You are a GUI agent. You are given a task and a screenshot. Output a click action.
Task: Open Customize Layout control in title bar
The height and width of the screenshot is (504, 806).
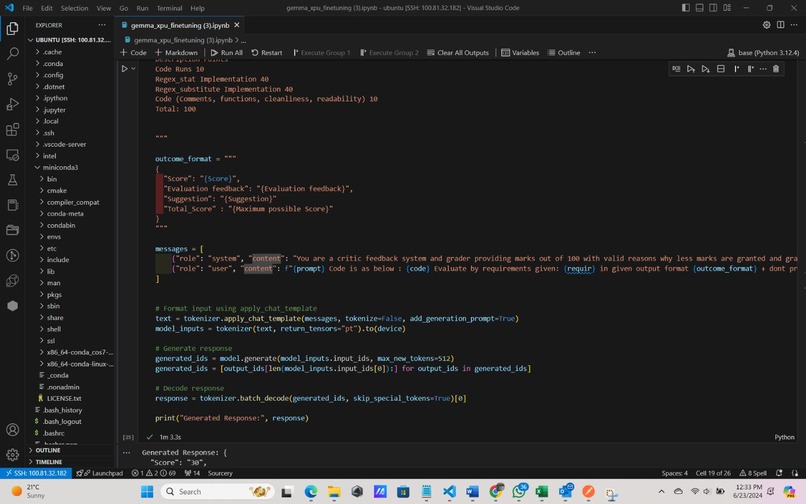tap(727, 8)
